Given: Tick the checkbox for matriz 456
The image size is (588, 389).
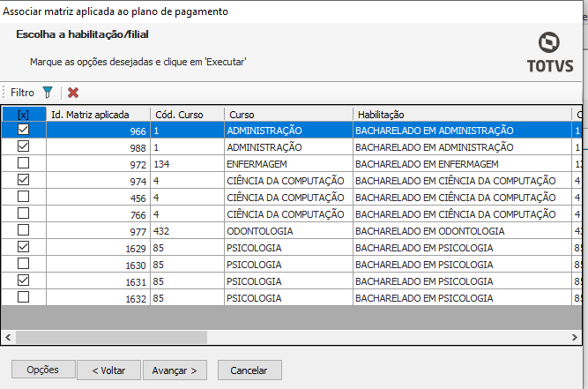Looking at the screenshot, I should click(x=24, y=198).
